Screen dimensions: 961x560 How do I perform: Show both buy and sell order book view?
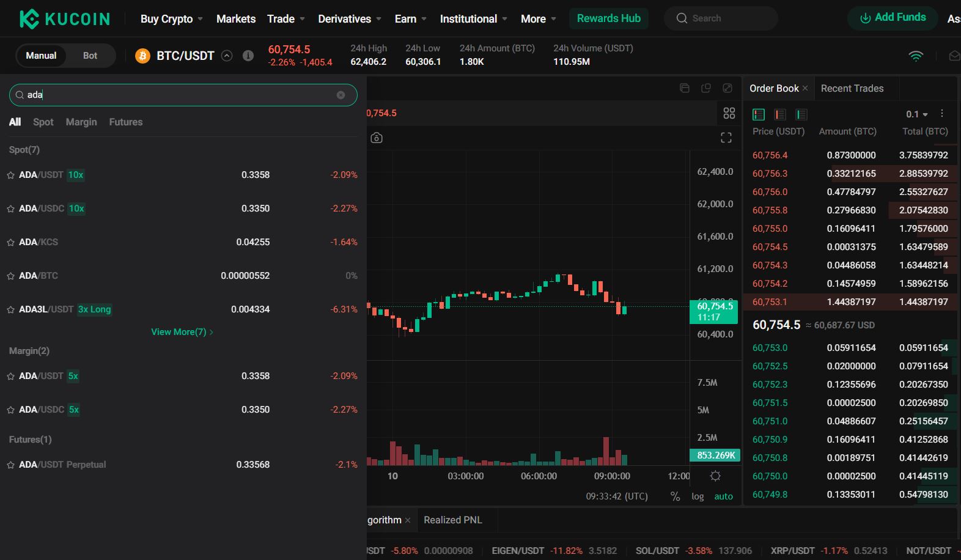[x=759, y=114]
